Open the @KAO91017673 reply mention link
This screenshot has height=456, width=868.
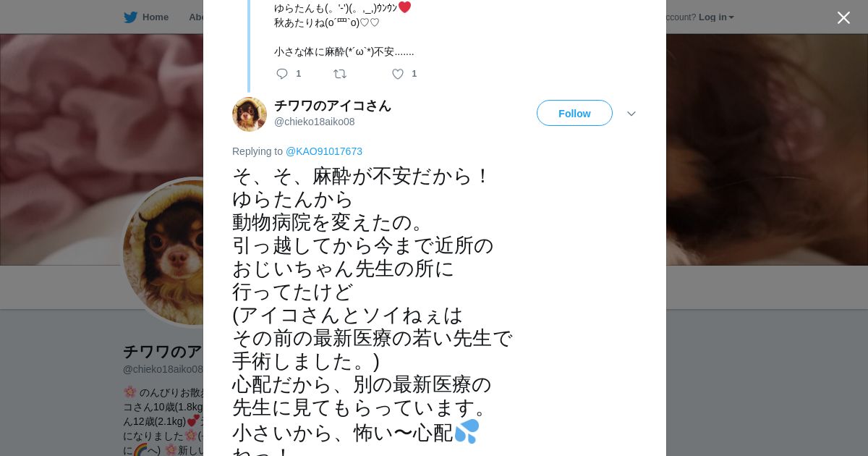[324, 151]
